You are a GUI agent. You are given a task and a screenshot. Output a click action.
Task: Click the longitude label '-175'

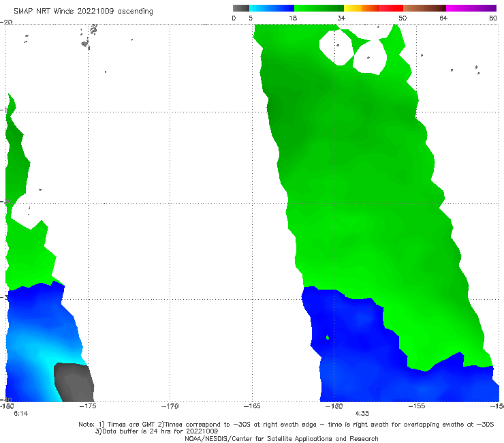[88, 406]
